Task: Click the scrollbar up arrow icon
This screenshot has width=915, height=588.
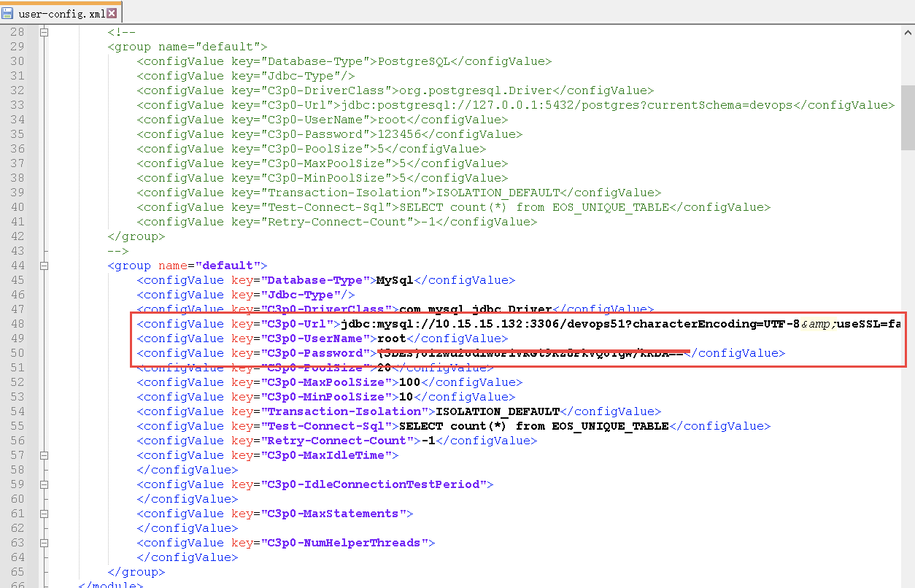Action: tap(908, 31)
